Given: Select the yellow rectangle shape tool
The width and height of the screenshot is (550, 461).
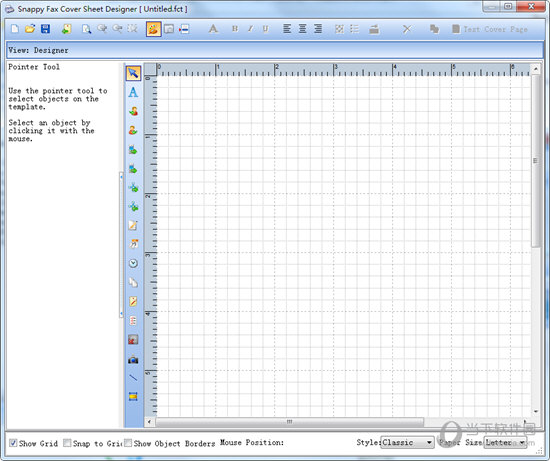Looking at the screenshot, I should pyautogui.click(x=133, y=397).
